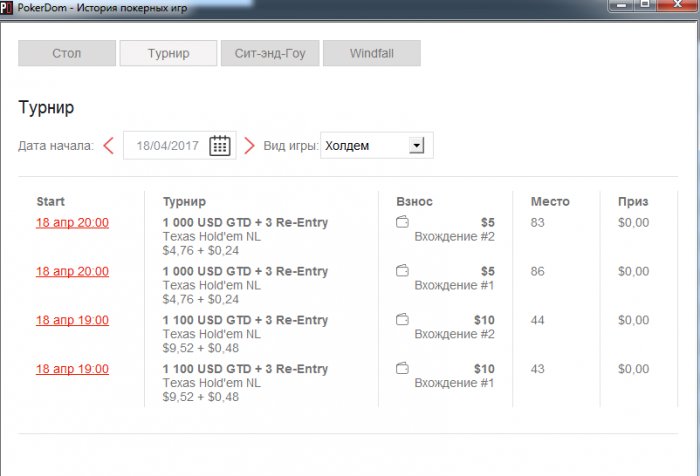Click the Start column header
Screen dimensions: 700x476
[50, 201]
